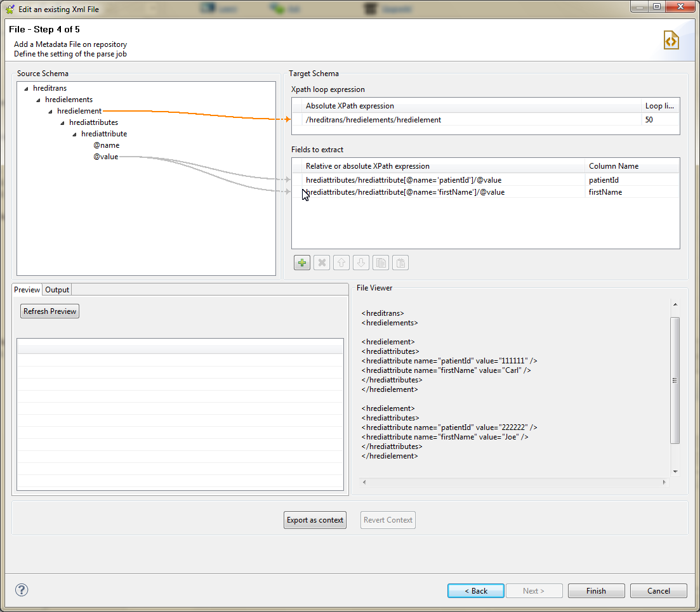The width and height of the screenshot is (700, 612).
Task: Collapse the hreditrans tree node
Action: click(26, 88)
